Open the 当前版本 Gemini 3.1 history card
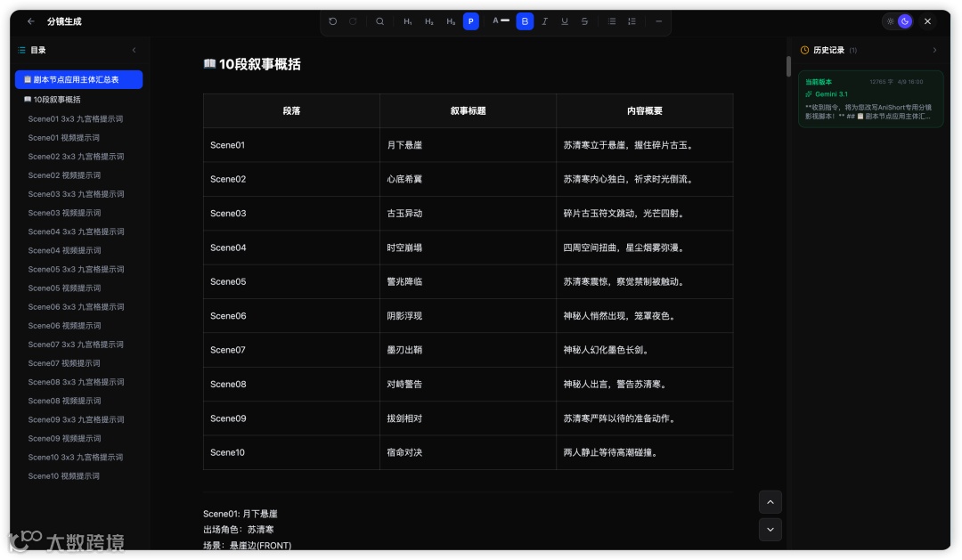This screenshot has width=962, height=560. (870, 99)
